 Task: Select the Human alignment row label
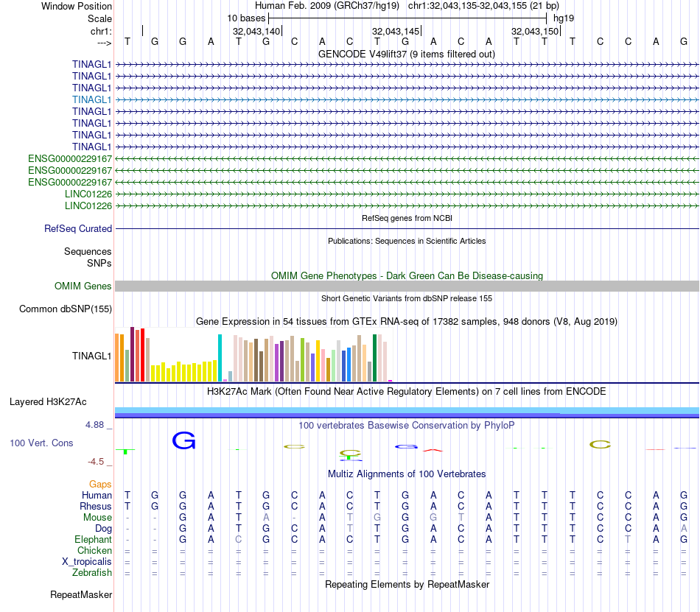[x=97, y=495]
